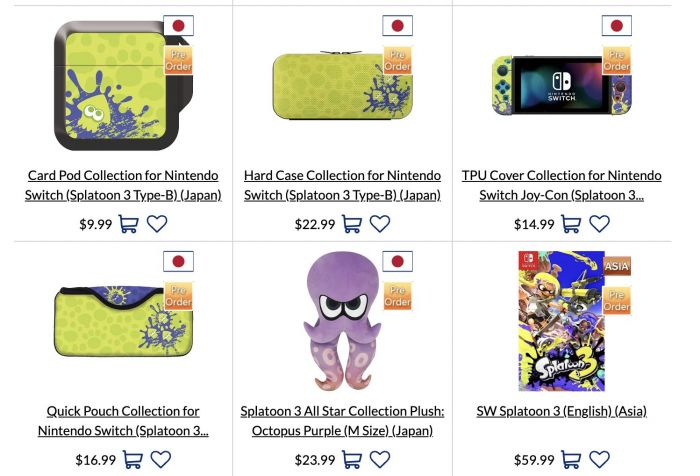
Task: Add Octopus Purple Plush to cart
Action: 352,459
